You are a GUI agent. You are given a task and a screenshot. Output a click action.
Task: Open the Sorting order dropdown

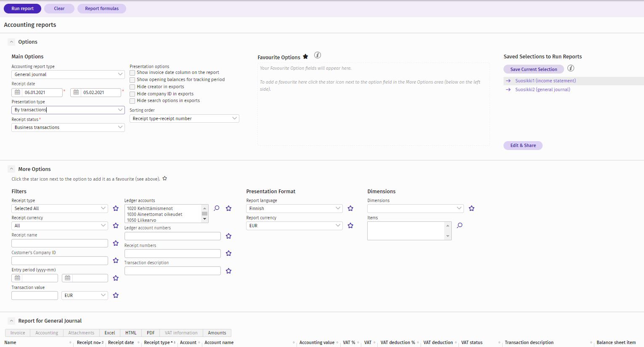(184, 119)
